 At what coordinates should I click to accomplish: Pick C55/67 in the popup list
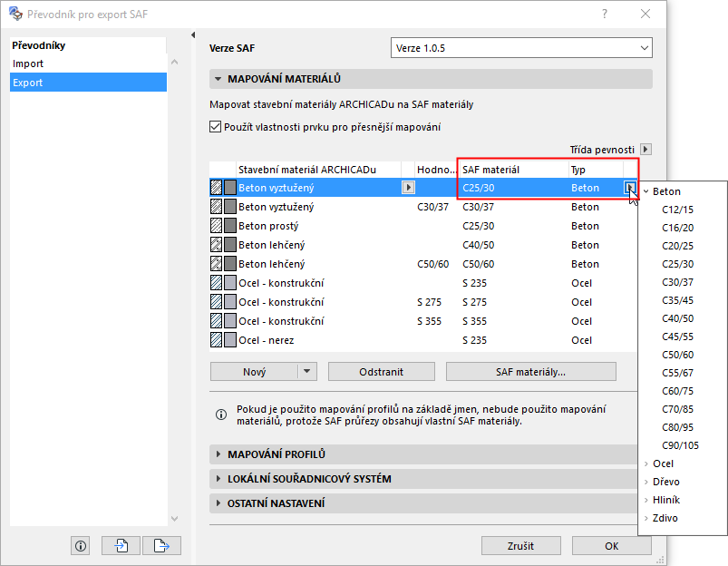click(677, 373)
